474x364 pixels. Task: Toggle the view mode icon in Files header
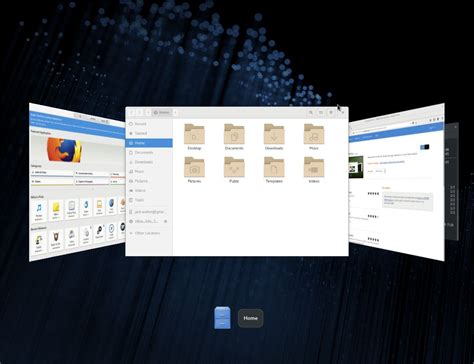click(x=321, y=113)
